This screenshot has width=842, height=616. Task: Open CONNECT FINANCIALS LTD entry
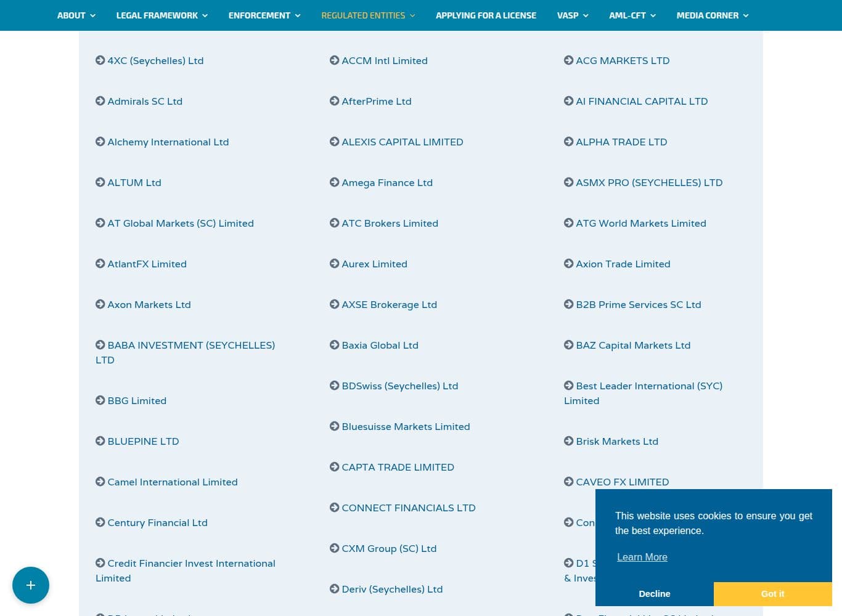[x=409, y=508]
